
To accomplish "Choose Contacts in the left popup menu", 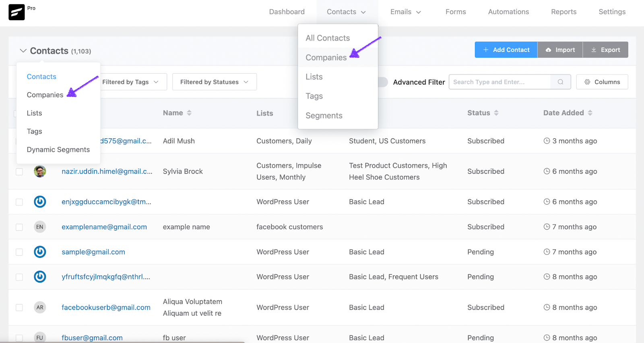I will coord(41,77).
